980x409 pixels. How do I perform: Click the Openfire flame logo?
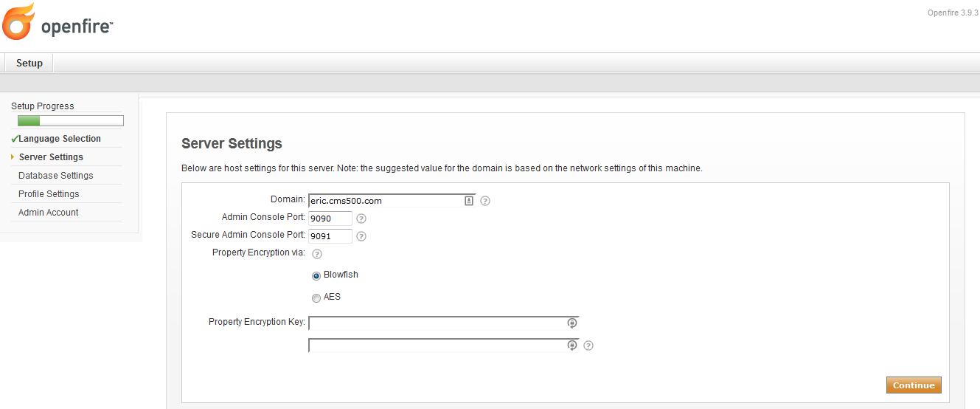(18, 21)
